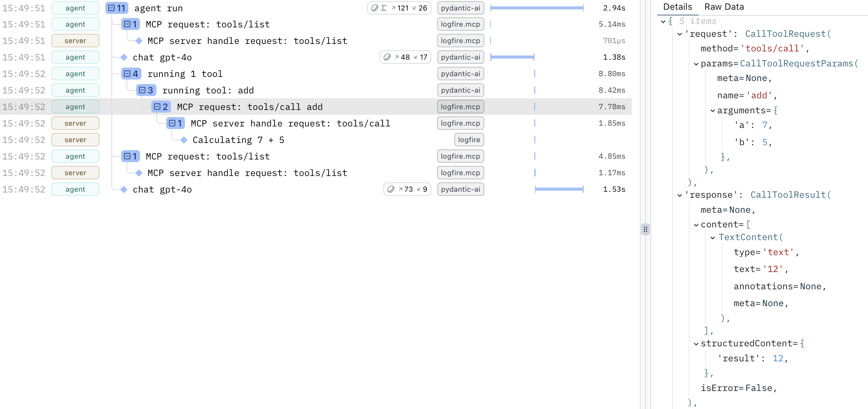The width and height of the screenshot is (868, 409).
Task: Click the token usage icon on the agent run row
Action: 375,8
